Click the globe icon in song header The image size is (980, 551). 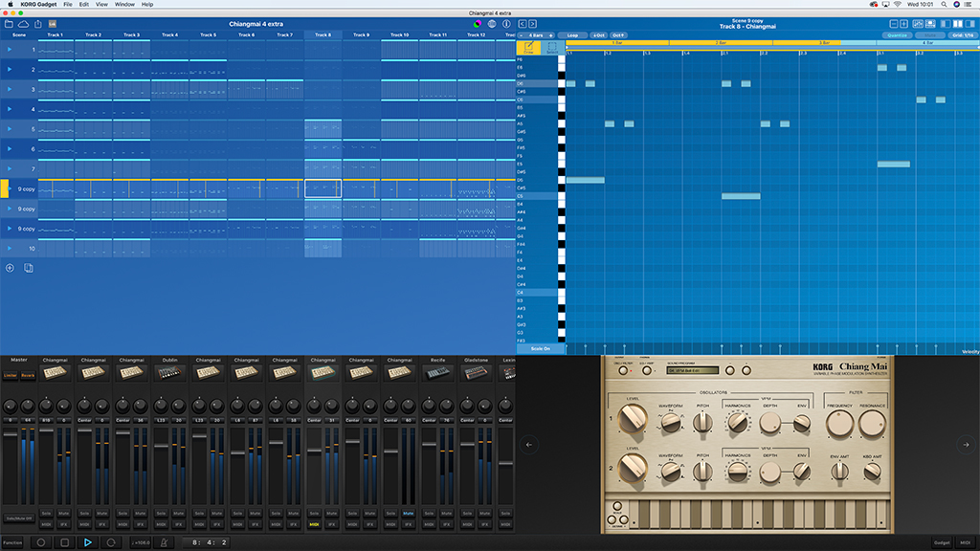(492, 24)
